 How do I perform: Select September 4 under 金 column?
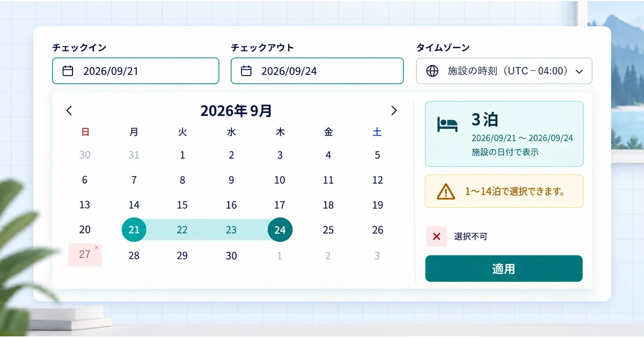pyautogui.click(x=328, y=155)
